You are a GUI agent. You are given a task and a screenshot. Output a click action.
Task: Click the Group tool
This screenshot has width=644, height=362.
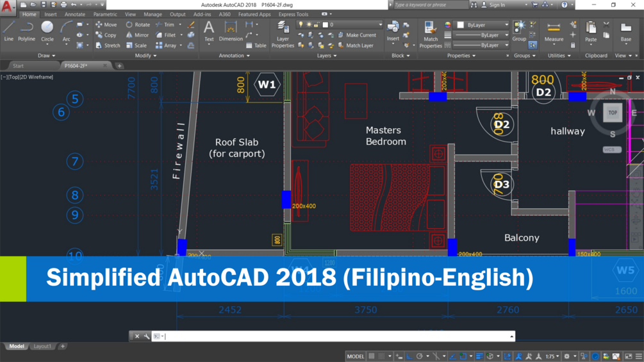click(519, 31)
